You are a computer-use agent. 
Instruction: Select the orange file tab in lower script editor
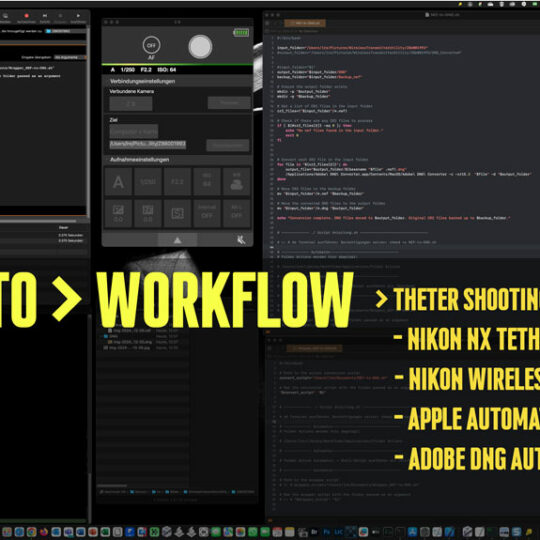[314, 349]
